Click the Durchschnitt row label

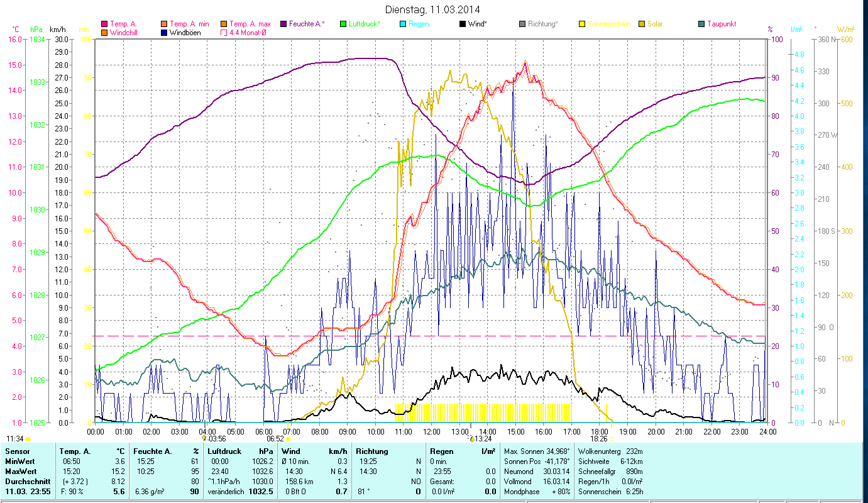27,481
